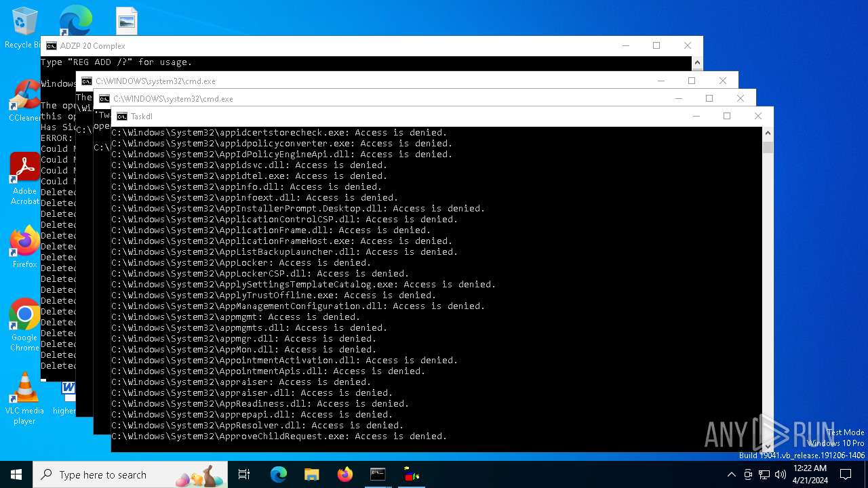Viewport: 868px width, 488px height.
Task: Click the ApplyTrustOffline.exe output line
Action: tap(274, 295)
